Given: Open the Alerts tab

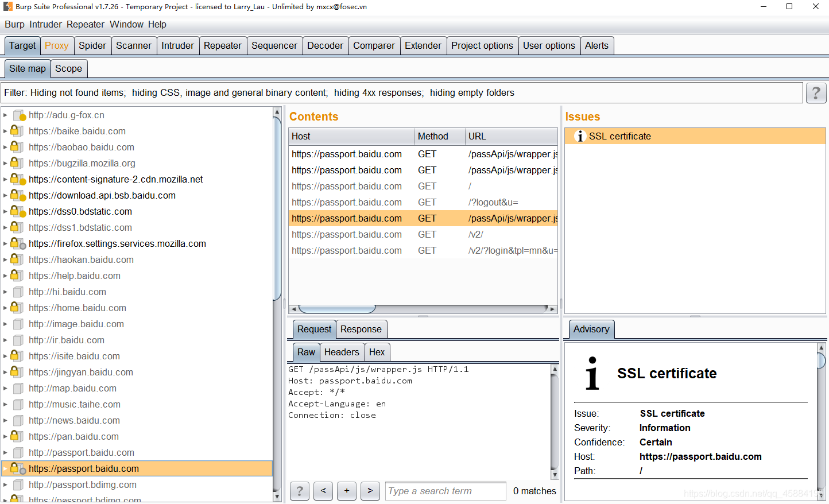Looking at the screenshot, I should coord(596,45).
